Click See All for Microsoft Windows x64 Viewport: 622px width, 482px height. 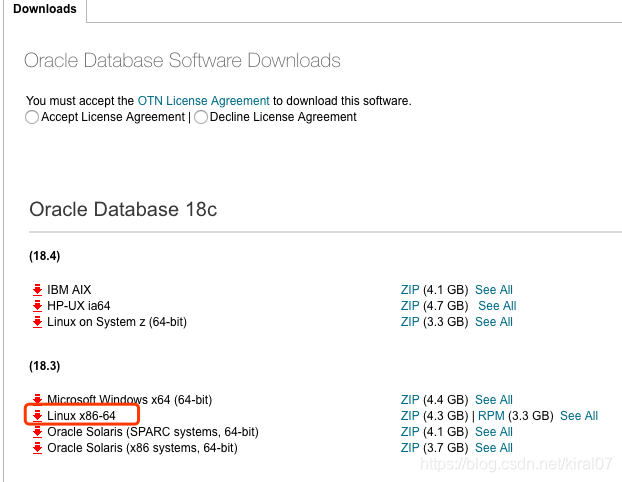click(x=494, y=399)
